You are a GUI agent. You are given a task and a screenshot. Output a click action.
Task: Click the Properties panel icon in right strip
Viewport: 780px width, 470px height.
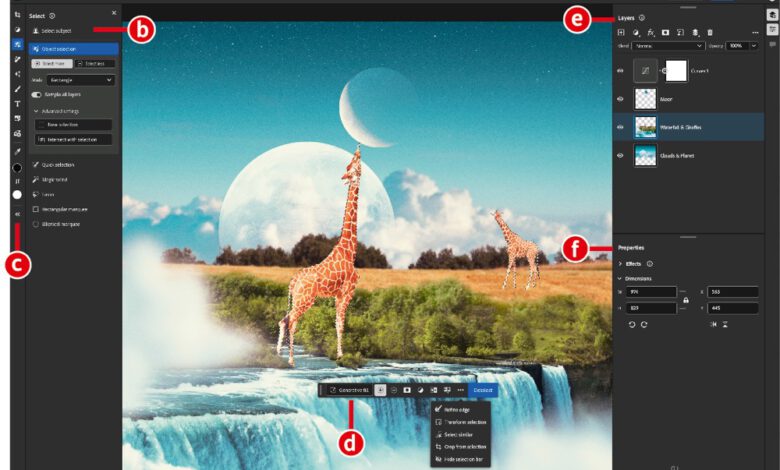[x=772, y=30]
